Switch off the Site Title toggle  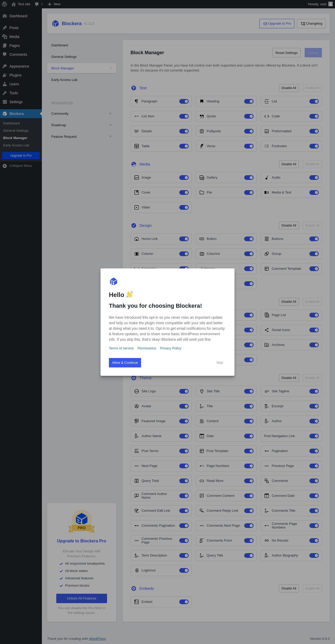[249, 391]
